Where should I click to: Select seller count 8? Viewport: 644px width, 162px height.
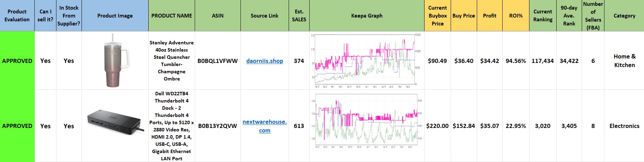(x=593, y=126)
